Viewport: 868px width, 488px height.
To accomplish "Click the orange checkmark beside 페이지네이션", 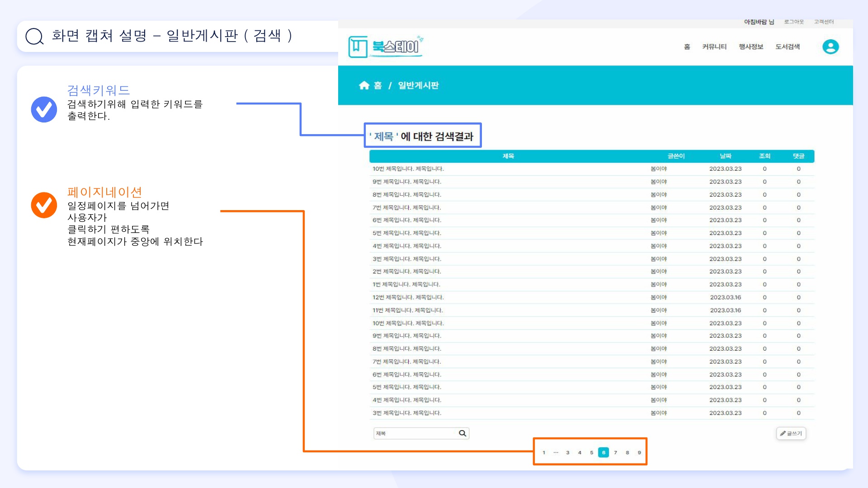I will [x=44, y=205].
